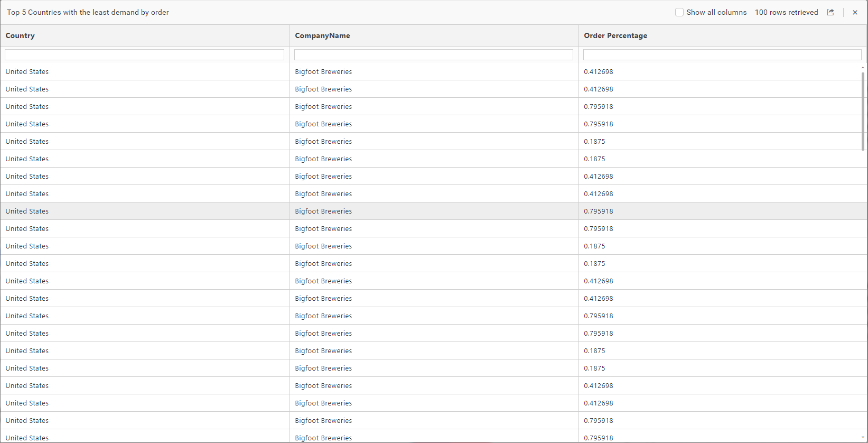Click the vertical scrollbar thumb
This screenshot has height=443, width=868.
pos(863,111)
